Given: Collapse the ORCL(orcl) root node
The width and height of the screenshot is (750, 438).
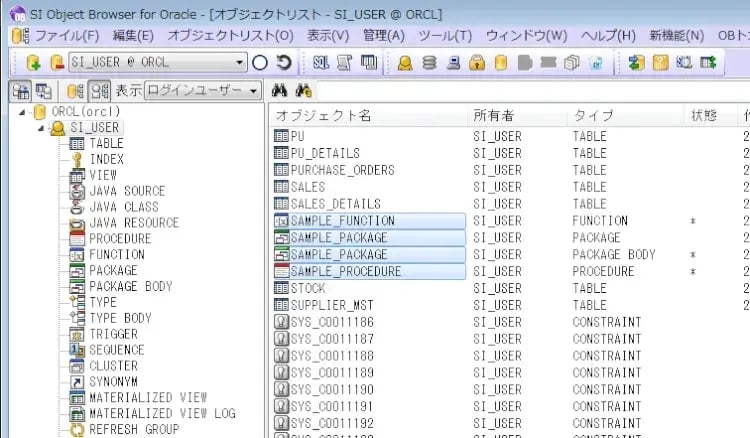Looking at the screenshot, I should [x=24, y=111].
